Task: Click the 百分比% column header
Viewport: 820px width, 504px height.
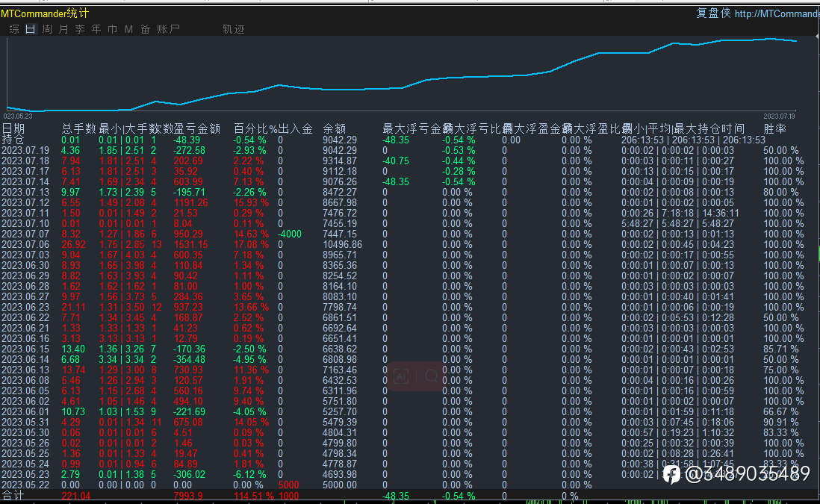Action: coord(255,128)
